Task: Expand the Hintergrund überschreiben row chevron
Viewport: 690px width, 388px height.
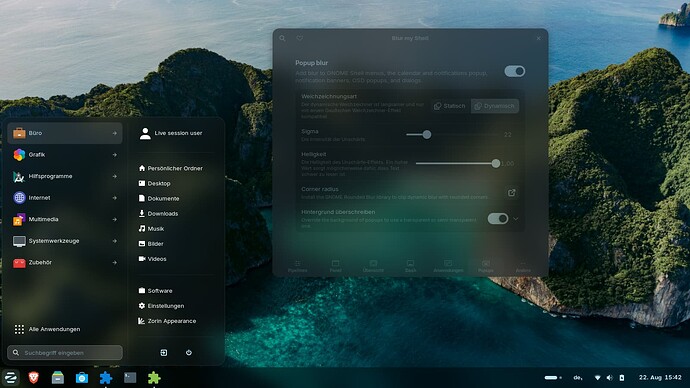Action: pos(516,219)
